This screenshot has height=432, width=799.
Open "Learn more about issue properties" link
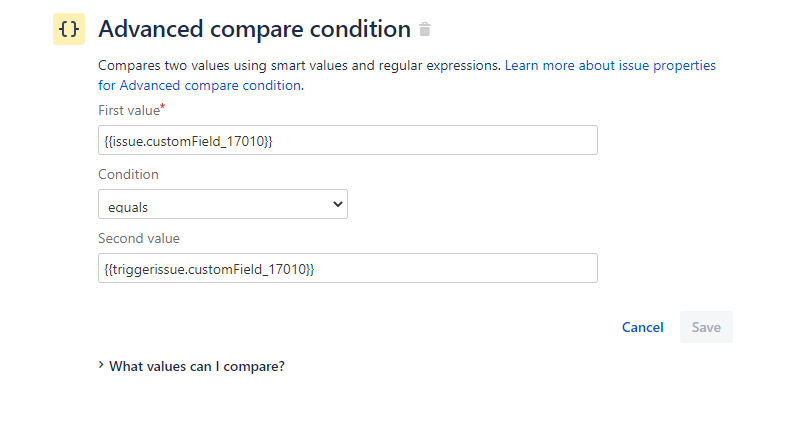[x=610, y=66]
